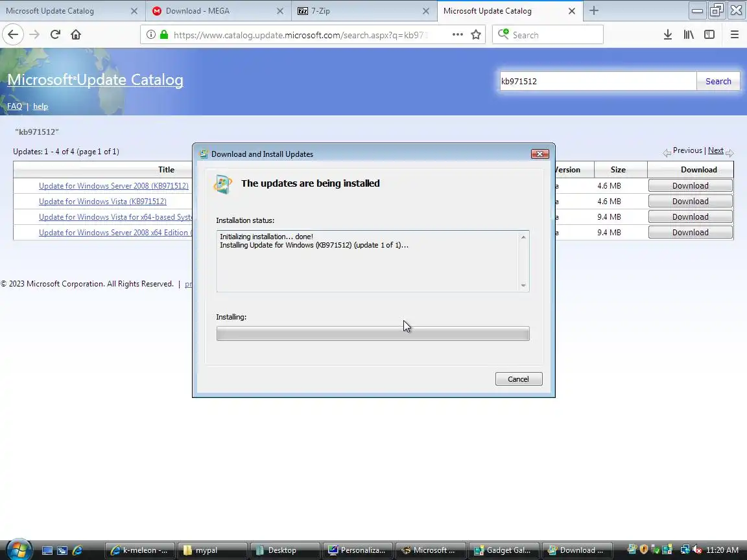
Task: Switch to k-meleon taskbar button
Action: [139, 550]
